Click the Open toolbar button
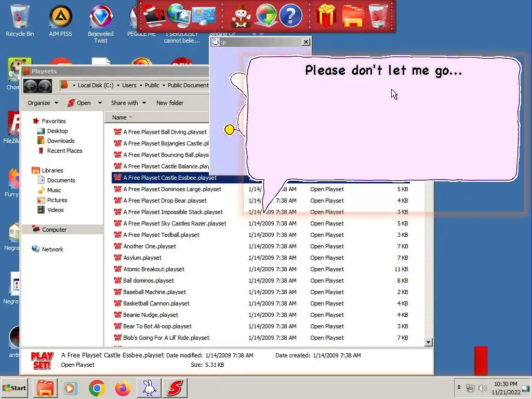 pos(79,103)
